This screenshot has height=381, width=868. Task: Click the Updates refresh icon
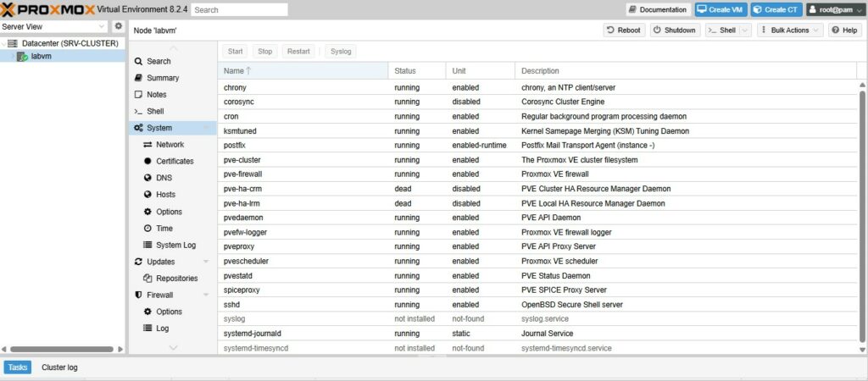point(138,262)
